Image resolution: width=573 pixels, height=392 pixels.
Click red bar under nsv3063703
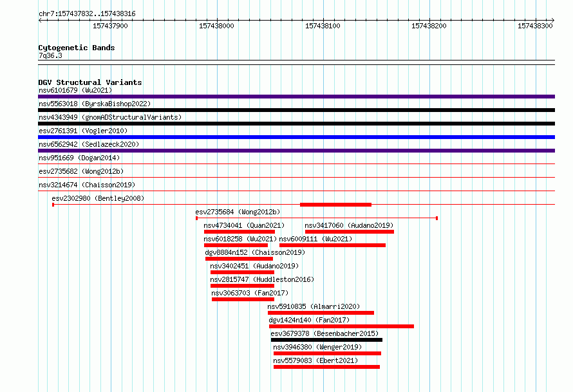(x=243, y=299)
